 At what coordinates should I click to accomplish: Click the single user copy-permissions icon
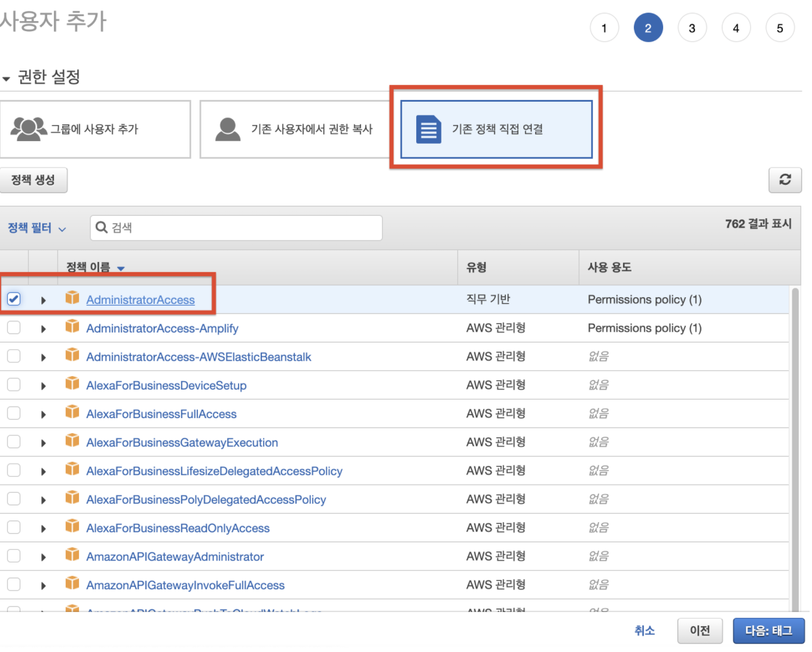[228, 129]
